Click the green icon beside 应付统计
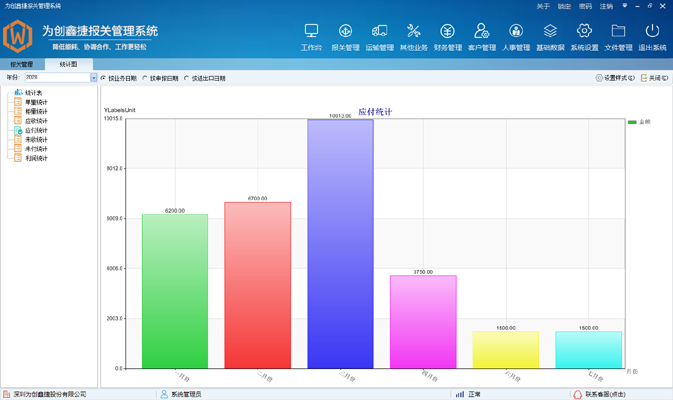This screenshot has width=673, height=400. pos(18,130)
